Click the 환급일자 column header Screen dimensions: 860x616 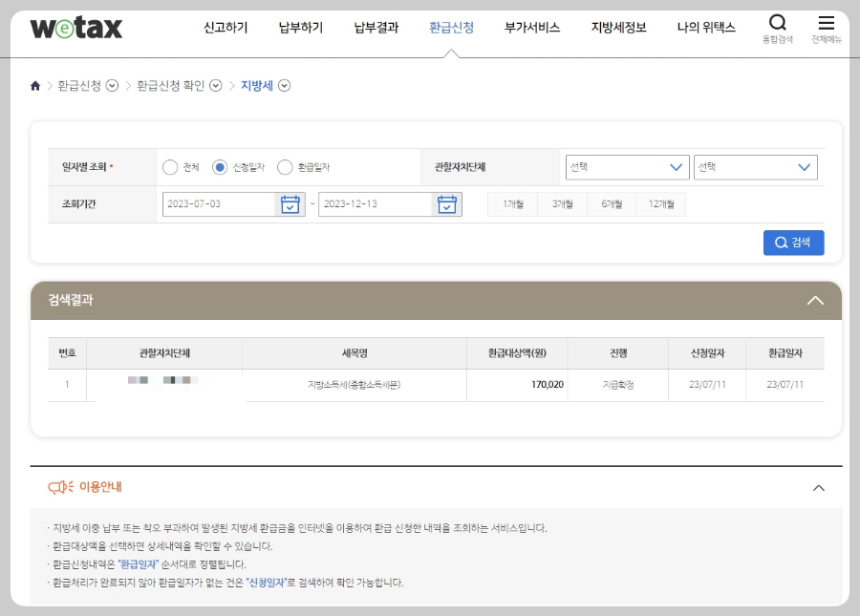(x=785, y=353)
